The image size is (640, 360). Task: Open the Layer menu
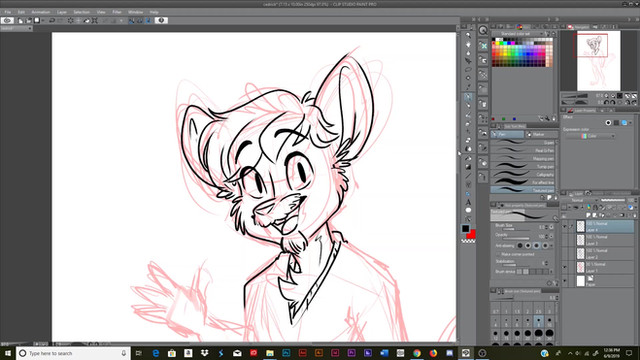point(62,12)
